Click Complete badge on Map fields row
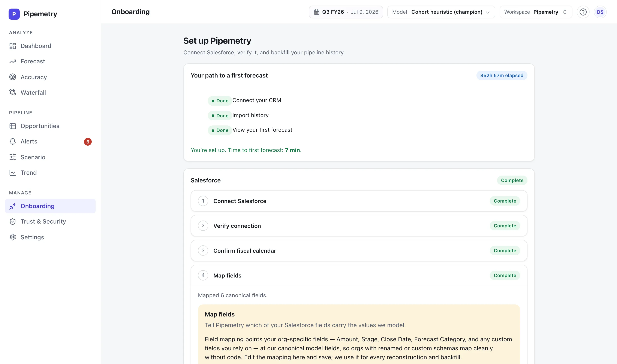The image size is (617, 364). tap(505, 275)
